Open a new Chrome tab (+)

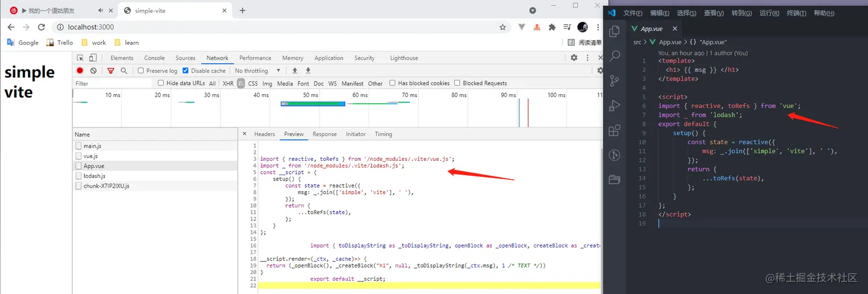click(x=242, y=10)
